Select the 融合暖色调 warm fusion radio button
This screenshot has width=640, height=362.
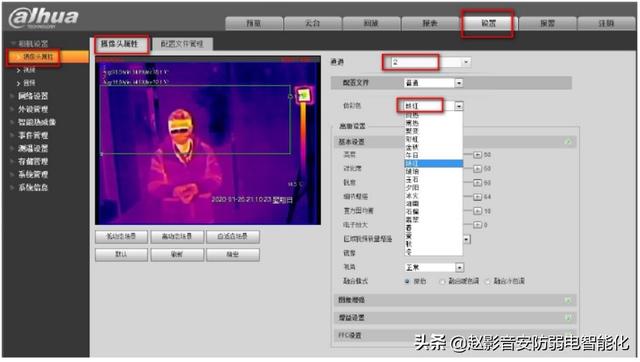click(442, 282)
